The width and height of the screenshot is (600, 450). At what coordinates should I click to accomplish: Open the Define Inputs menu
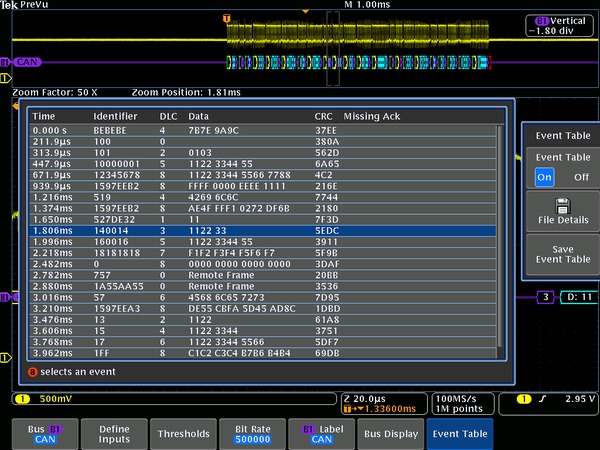coord(112,433)
